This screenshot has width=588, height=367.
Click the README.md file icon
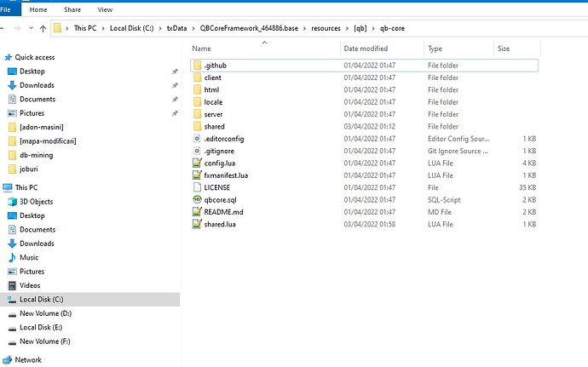tap(197, 212)
